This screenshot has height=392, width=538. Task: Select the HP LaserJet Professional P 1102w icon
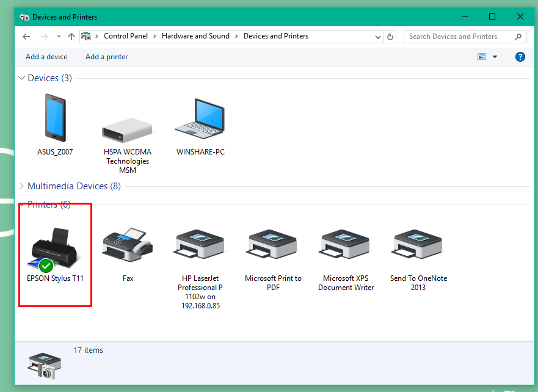click(200, 245)
